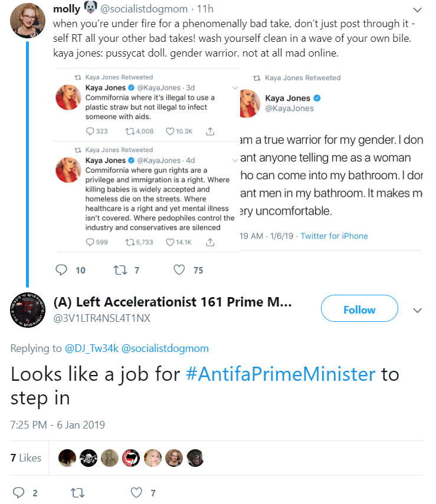
Task: Visit @DJ_Tw34k profile link
Action: pyautogui.click(x=91, y=348)
